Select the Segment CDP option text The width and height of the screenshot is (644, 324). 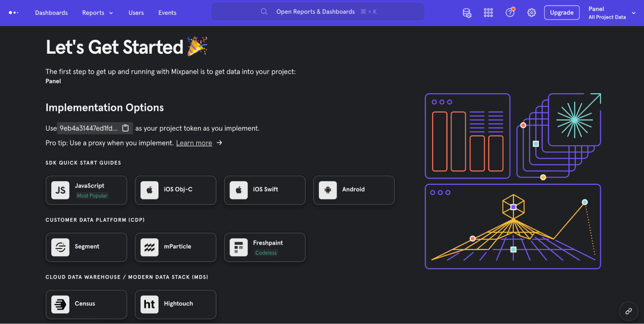click(x=87, y=246)
